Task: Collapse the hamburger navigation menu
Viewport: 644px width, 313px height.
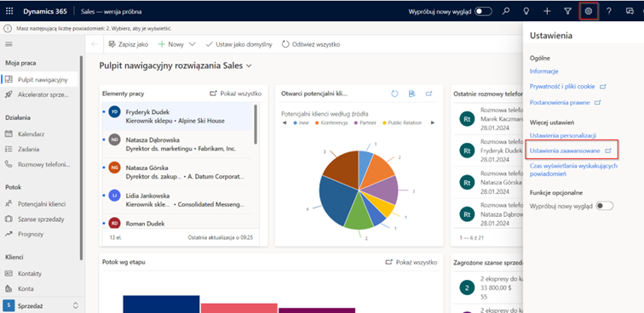Action: click(x=9, y=44)
